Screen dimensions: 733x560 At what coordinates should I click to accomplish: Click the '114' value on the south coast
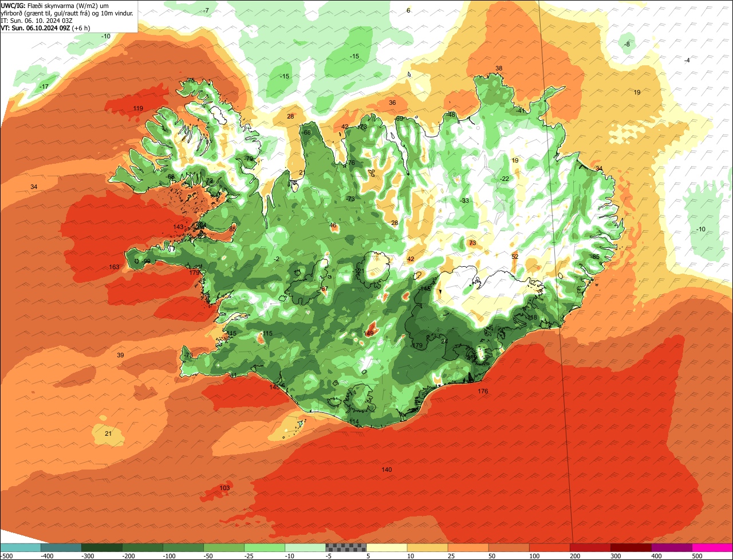pos(354,422)
